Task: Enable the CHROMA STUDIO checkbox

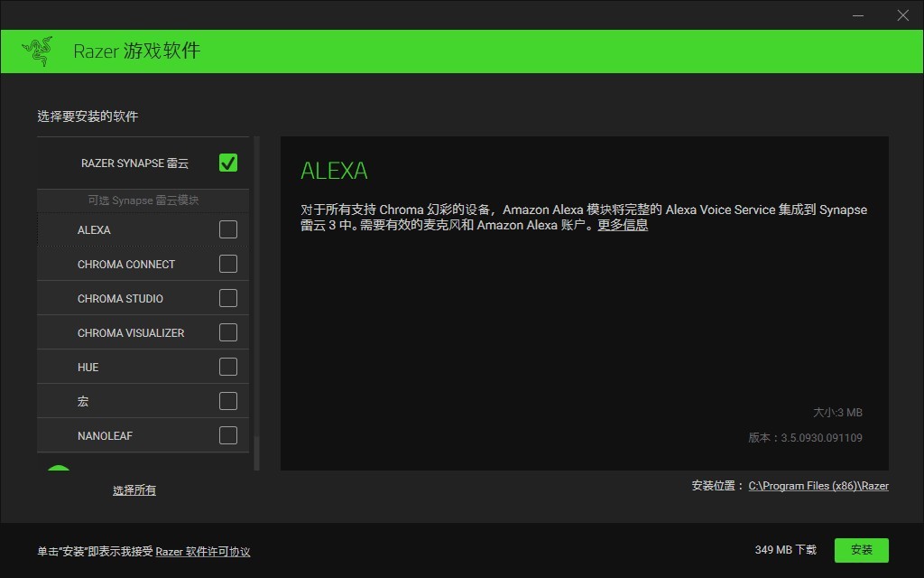Action: click(227, 298)
